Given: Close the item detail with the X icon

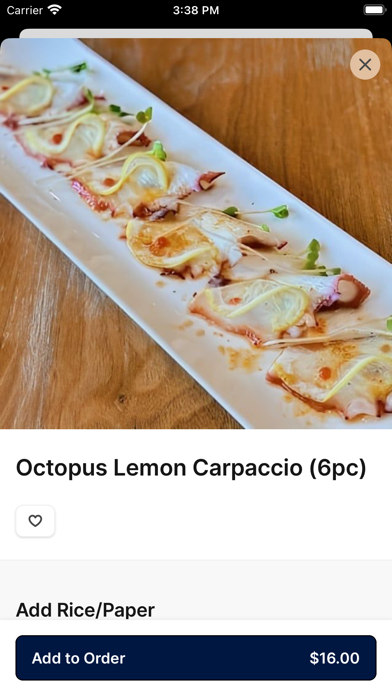Looking at the screenshot, I should [365, 65].
